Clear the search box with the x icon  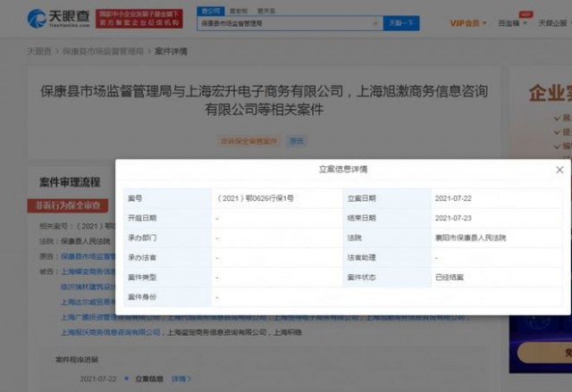tap(375, 23)
